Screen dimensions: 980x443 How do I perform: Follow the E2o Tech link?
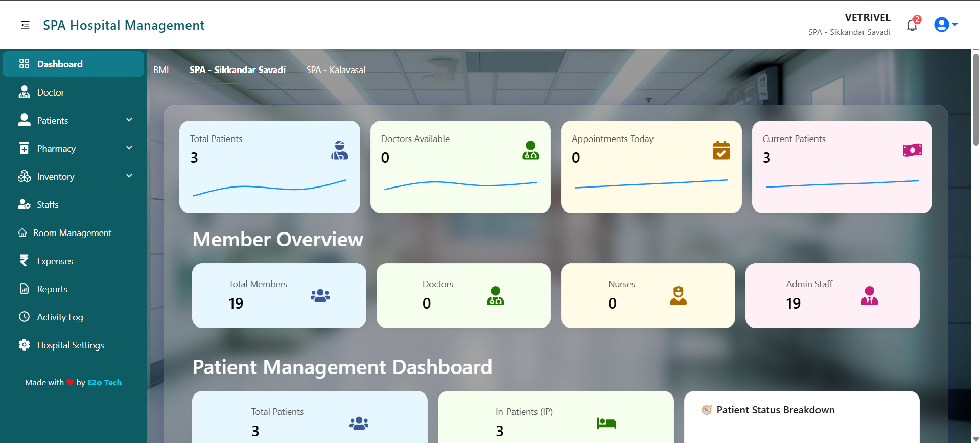point(104,383)
